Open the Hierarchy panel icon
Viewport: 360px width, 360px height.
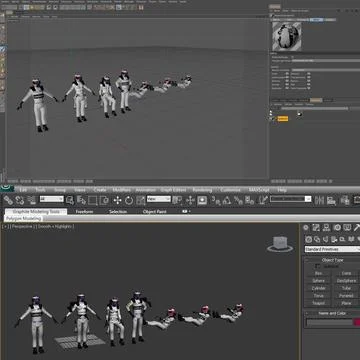pos(327,227)
